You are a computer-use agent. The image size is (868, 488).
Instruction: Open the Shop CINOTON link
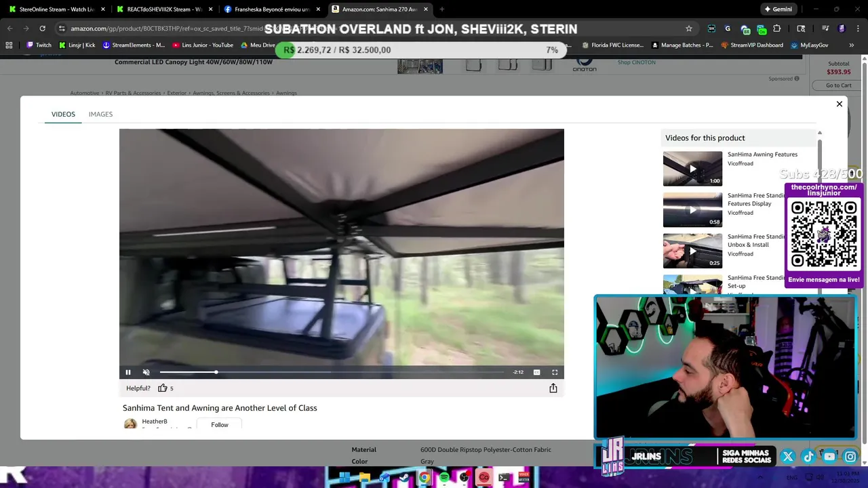pyautogui.click(x=636, y=62)
